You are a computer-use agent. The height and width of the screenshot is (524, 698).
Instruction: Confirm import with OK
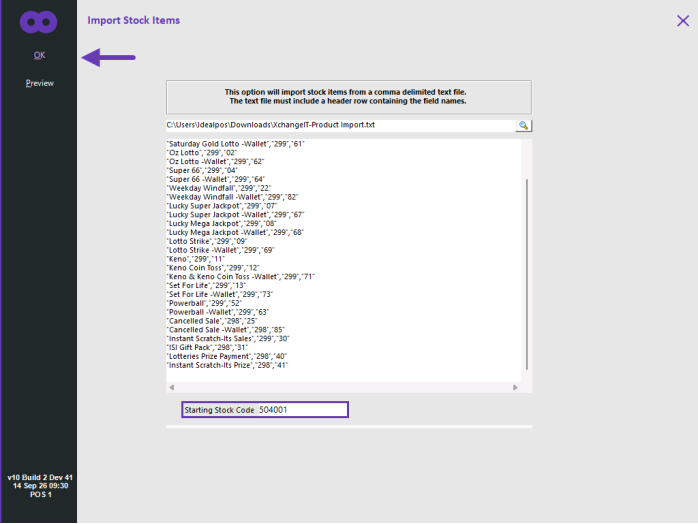(x=39, y=55)
